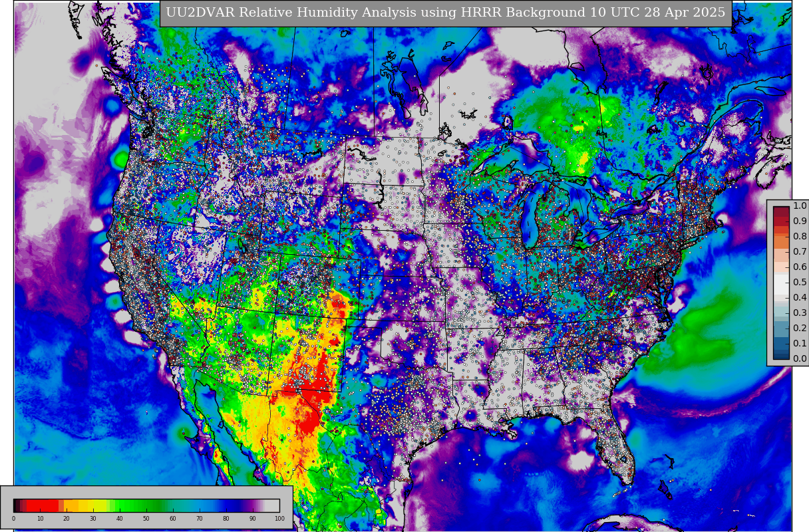Viewport: 809px width, 532px height.
Task: Click the UU2DVAR Relative Humidity Analysis title
Action: click(x=446, y=13)
